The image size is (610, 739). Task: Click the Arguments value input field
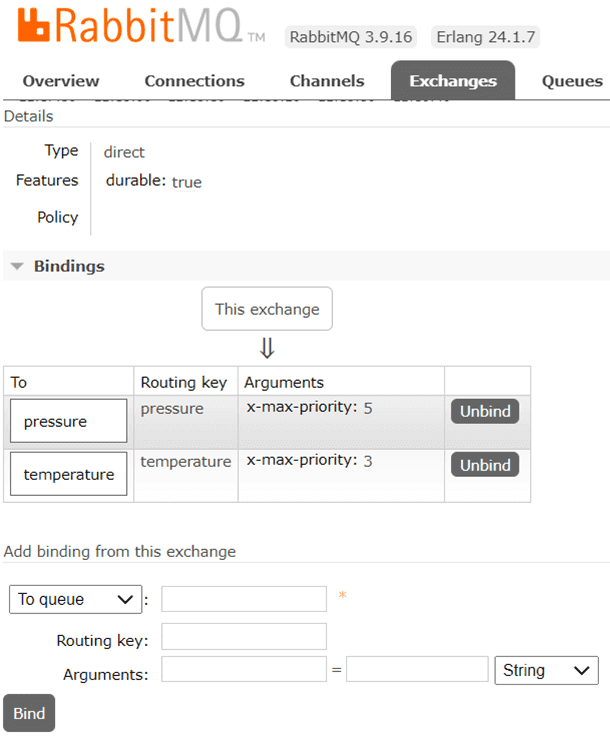tap(416, 670)
